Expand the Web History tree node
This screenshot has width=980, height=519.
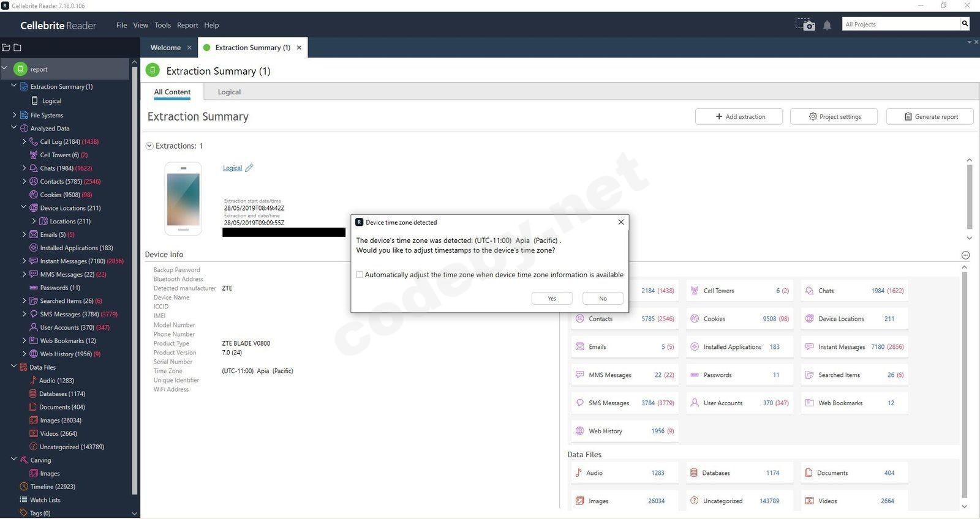24,354
